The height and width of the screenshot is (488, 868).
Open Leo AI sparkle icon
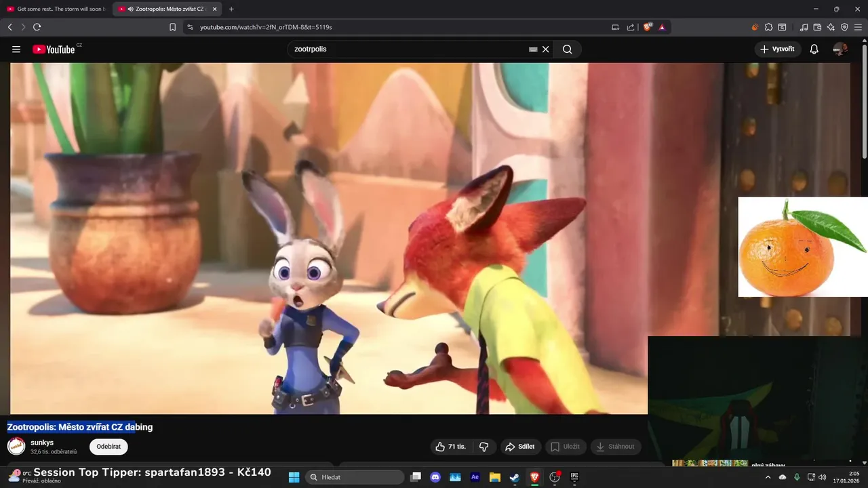831,27
